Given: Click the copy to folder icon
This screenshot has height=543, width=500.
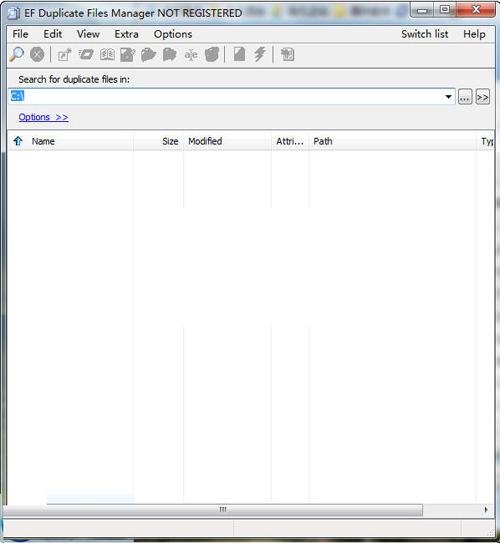Looking at the screenshot, I should coord(149,54).
